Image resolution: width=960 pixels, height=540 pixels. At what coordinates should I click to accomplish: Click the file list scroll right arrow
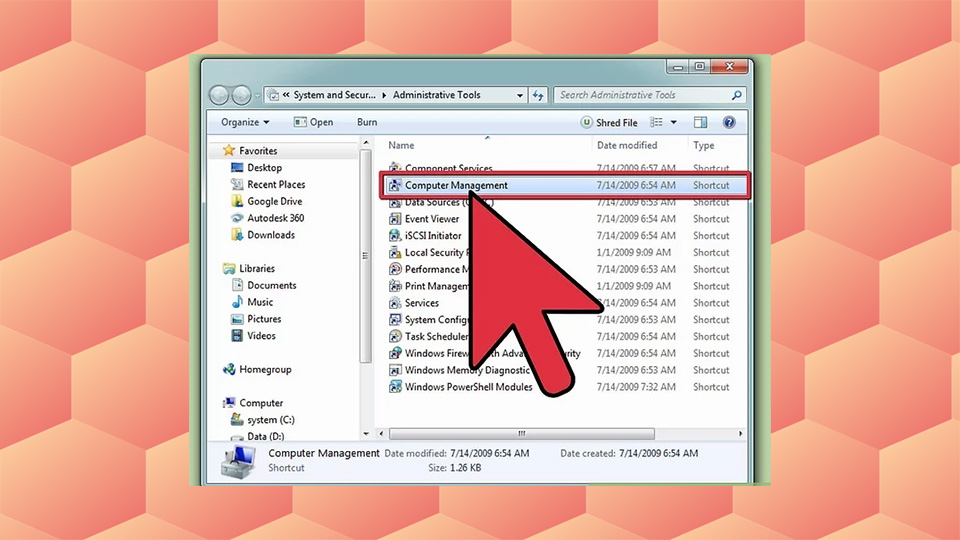click(x=740, y=433)
